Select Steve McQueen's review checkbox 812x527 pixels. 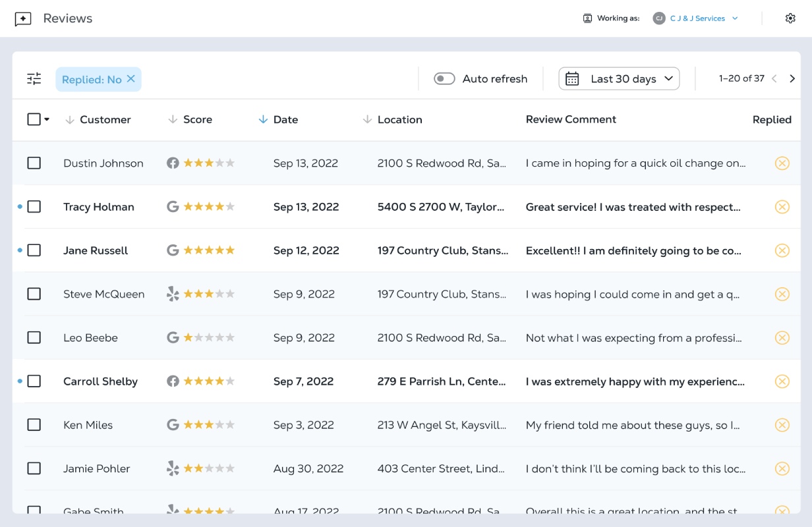point(34,294)
